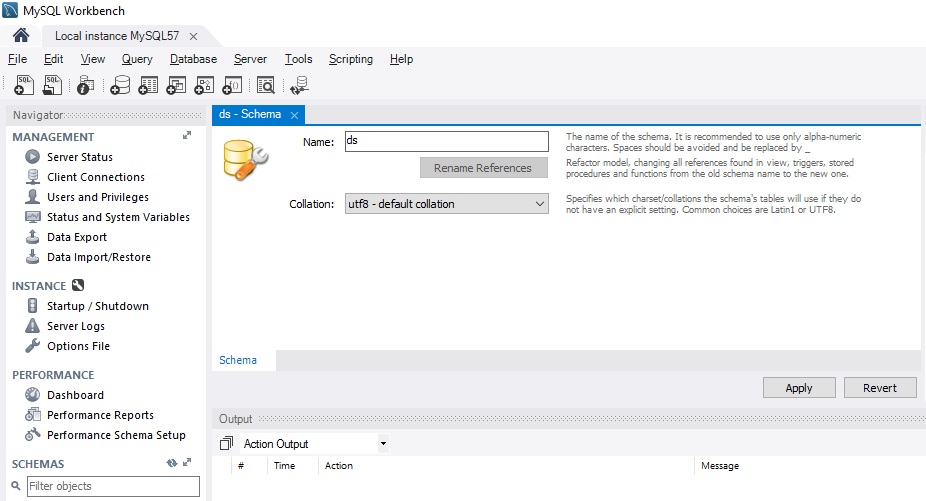
Task: Open the Database menu
Action: point(193,59)
